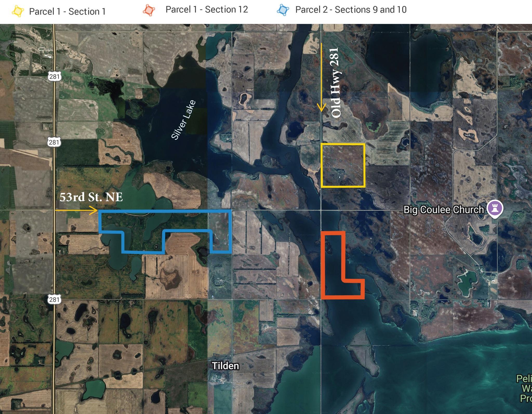Viewport: 532px width, 414px height.
Task: Click inside the yellow outlined parcel
Action: pos(343,165)
